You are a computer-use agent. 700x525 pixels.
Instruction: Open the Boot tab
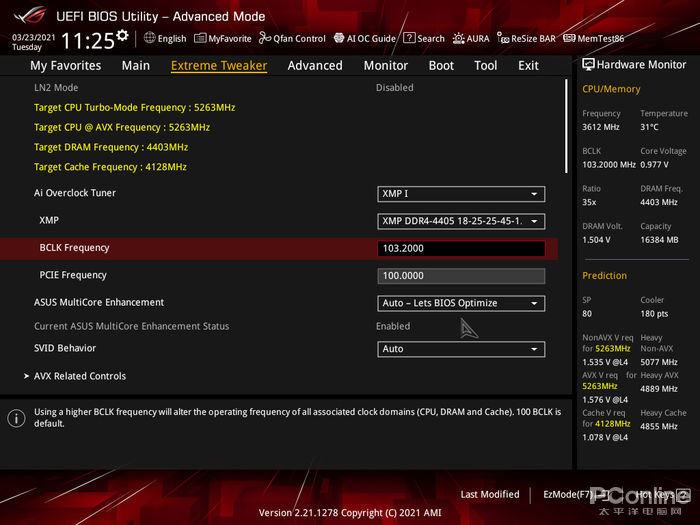441,66
